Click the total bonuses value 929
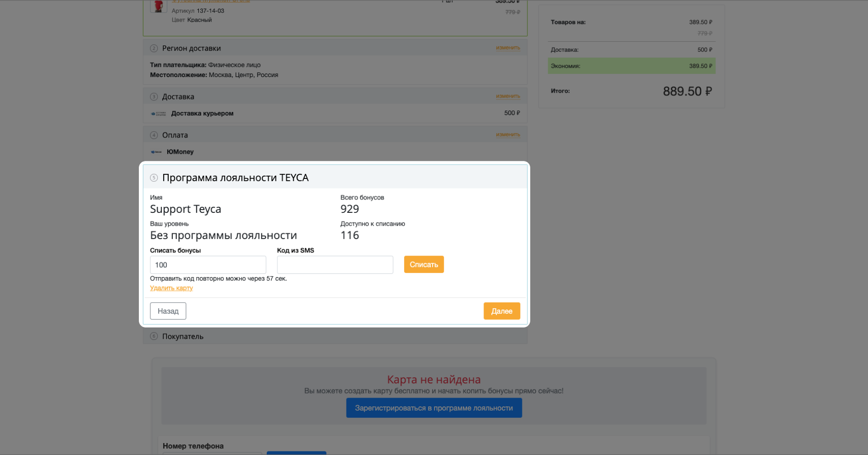 point(350,209)
